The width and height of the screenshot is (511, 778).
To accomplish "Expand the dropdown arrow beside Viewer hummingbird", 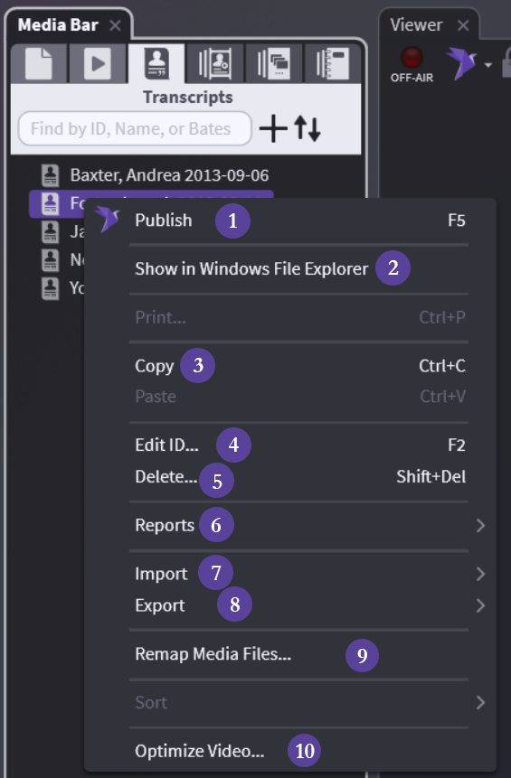I will (x=488, y=65).
